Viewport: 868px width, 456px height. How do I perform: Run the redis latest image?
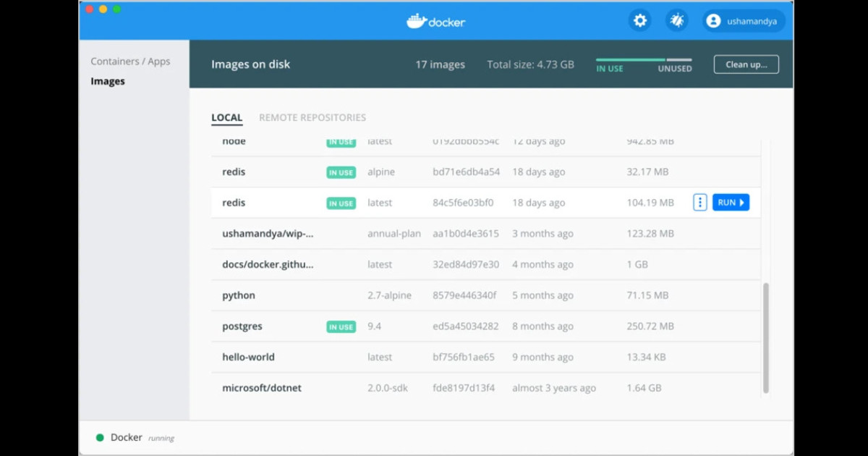731,203
